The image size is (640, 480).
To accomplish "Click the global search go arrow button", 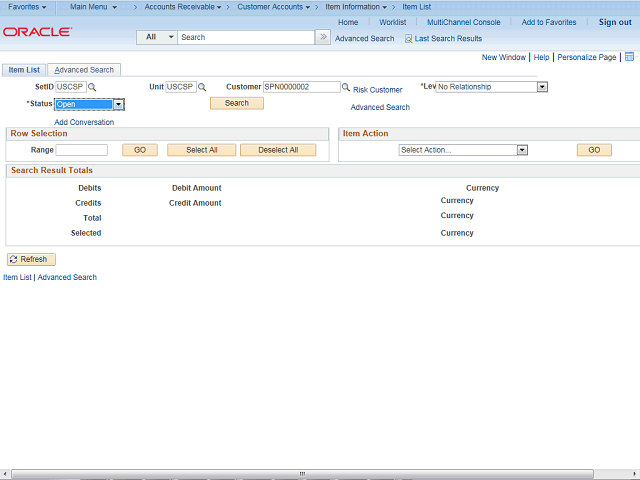I will 323,37.
